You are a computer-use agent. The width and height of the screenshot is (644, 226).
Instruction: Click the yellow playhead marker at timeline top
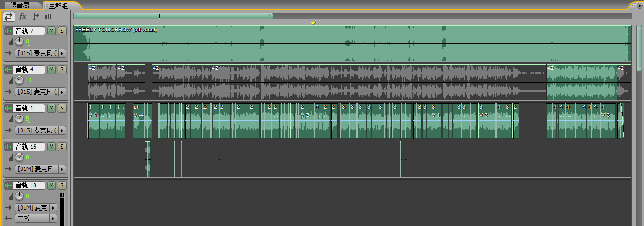pos(313,23)
